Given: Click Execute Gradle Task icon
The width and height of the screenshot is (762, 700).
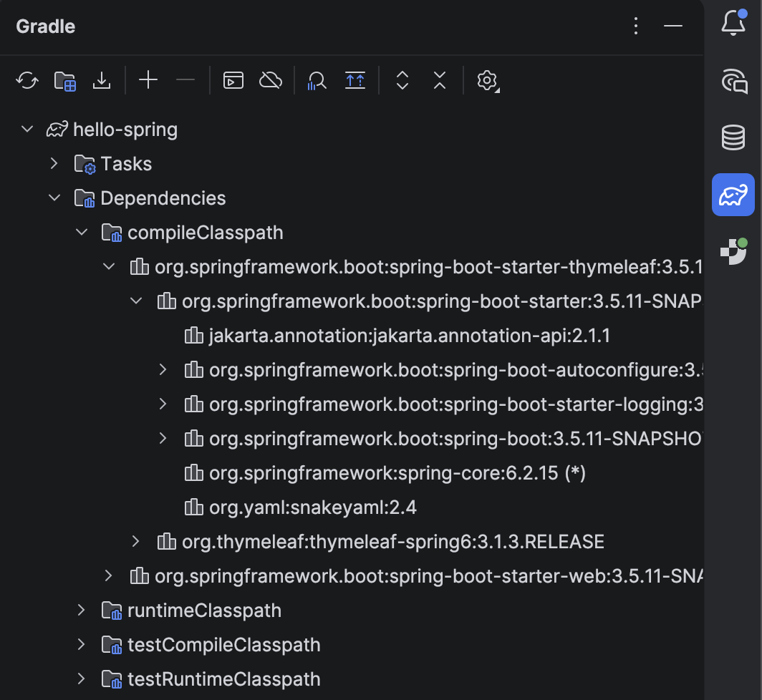Looking at the screenshot, I should (233, 80).
